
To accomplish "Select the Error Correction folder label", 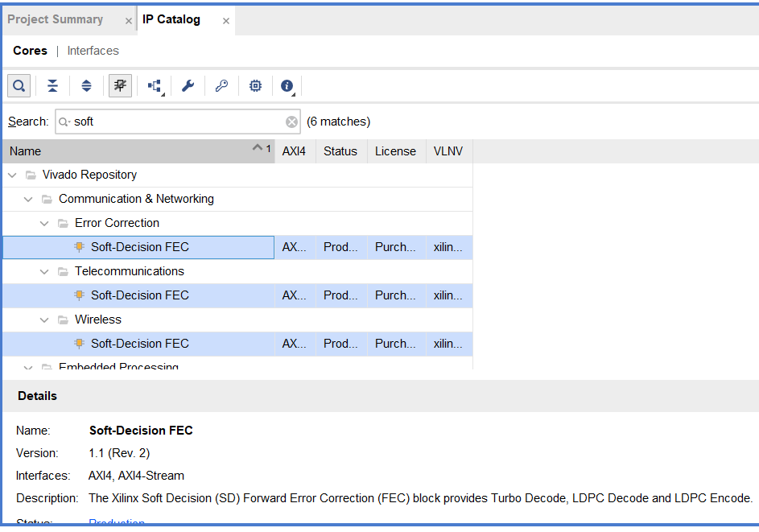I will click(117, 223).
